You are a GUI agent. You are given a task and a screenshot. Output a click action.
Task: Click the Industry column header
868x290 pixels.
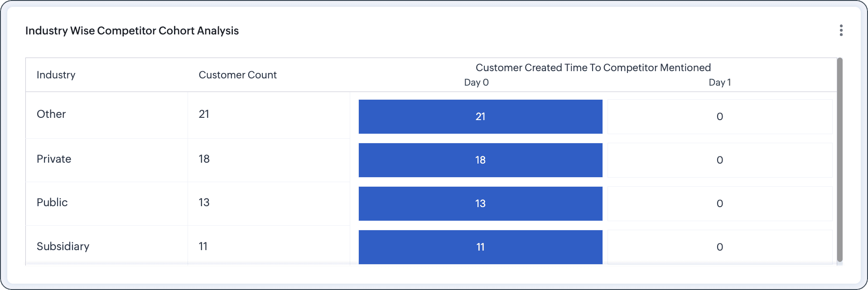tap(56, 75)
